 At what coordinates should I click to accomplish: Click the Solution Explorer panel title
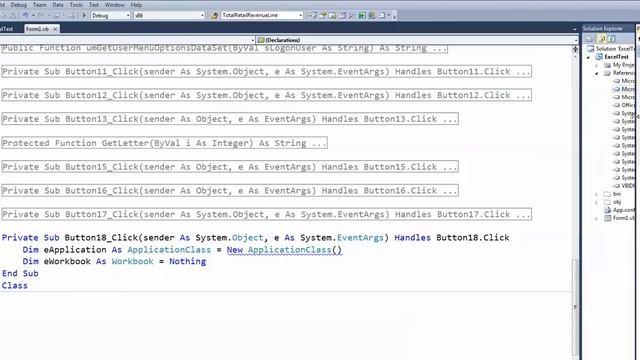click(602, 29)
